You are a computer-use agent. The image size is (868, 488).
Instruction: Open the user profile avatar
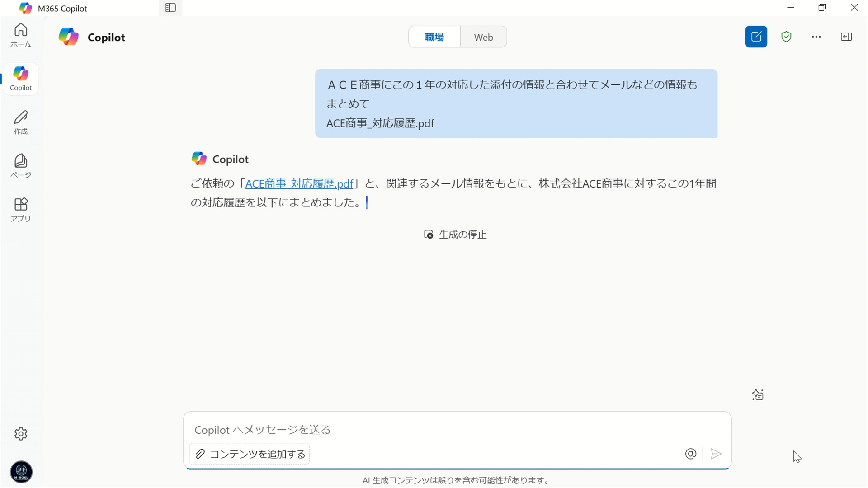point(21,472)
